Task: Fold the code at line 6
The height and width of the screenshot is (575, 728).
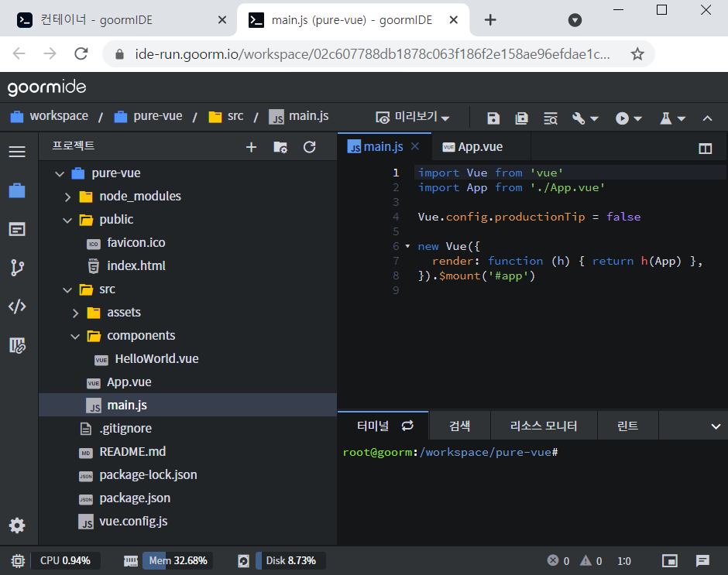Action: [x=407, y=246]
